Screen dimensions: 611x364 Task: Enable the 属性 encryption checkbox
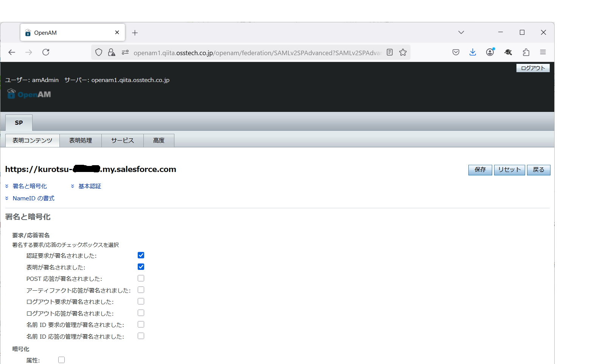(61, 359)
